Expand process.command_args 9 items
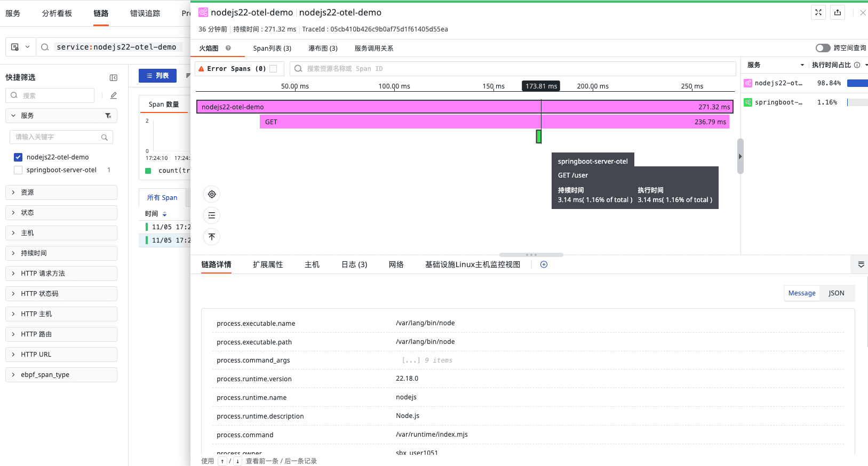Viewport: 868px width, 466px height. [x=427, y=360]
